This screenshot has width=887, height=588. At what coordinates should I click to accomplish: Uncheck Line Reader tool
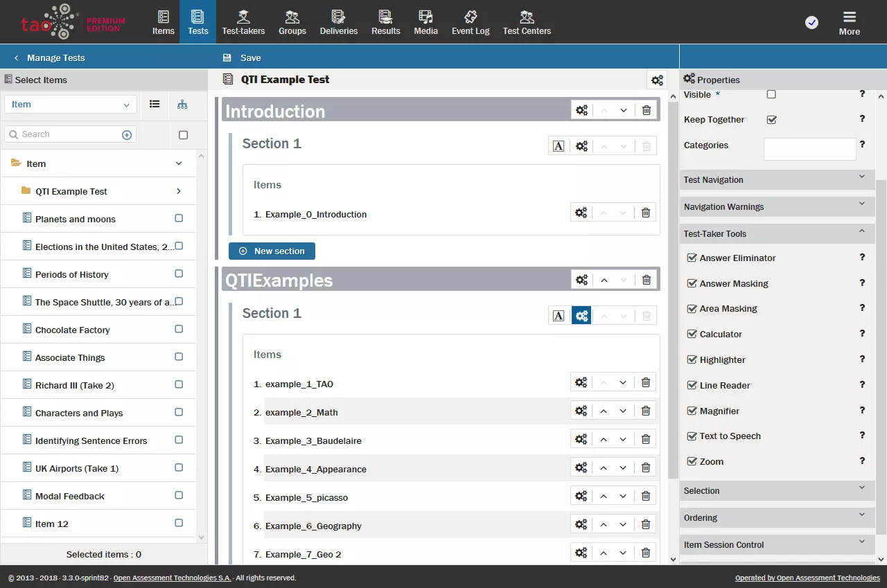click(692, 385)
